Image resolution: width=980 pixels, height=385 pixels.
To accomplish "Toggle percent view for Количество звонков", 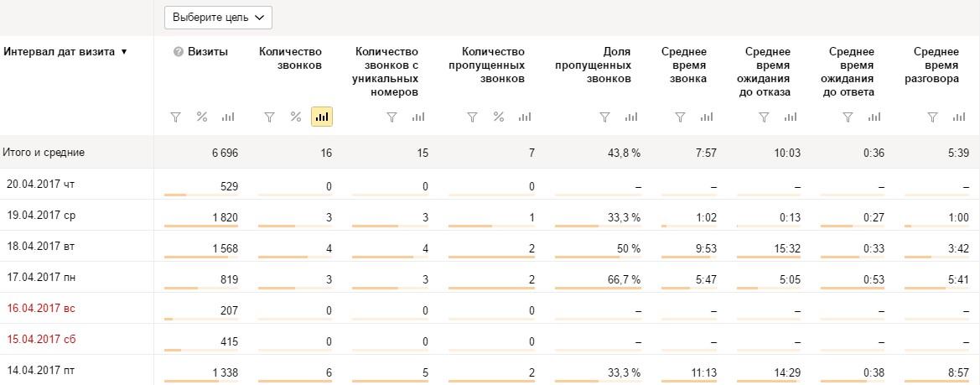I will point(296,117).
